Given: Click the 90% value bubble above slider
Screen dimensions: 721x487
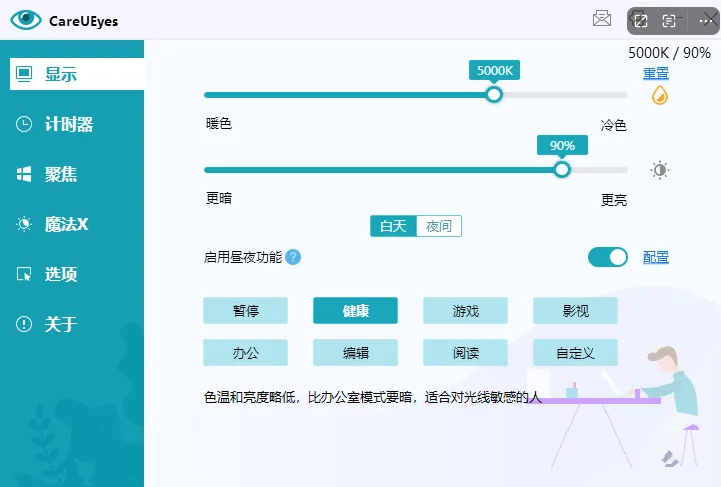Looking at the screenshot, I should [x=562, y=145].
